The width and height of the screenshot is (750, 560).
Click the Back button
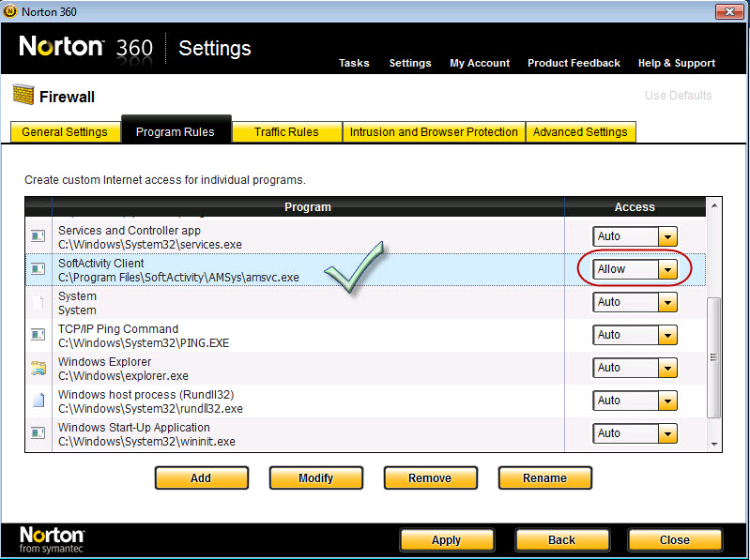[562, 540]
